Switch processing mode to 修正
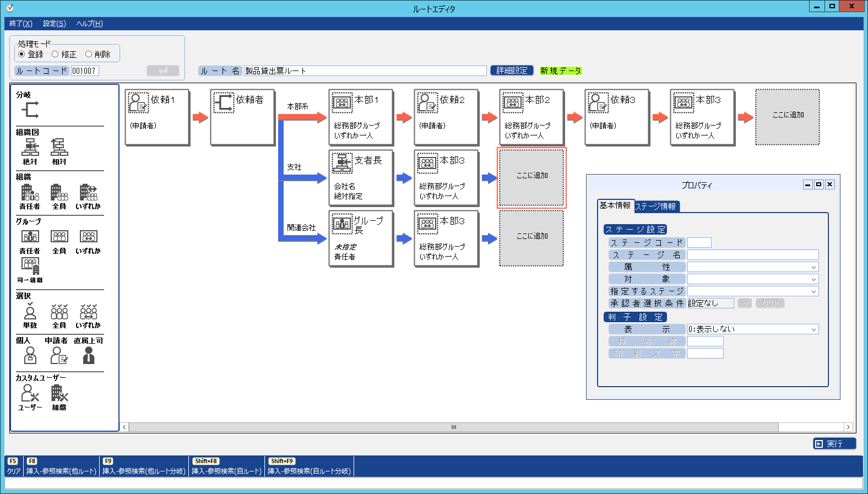This screenshot has height=494, width=868. point(56,54)
